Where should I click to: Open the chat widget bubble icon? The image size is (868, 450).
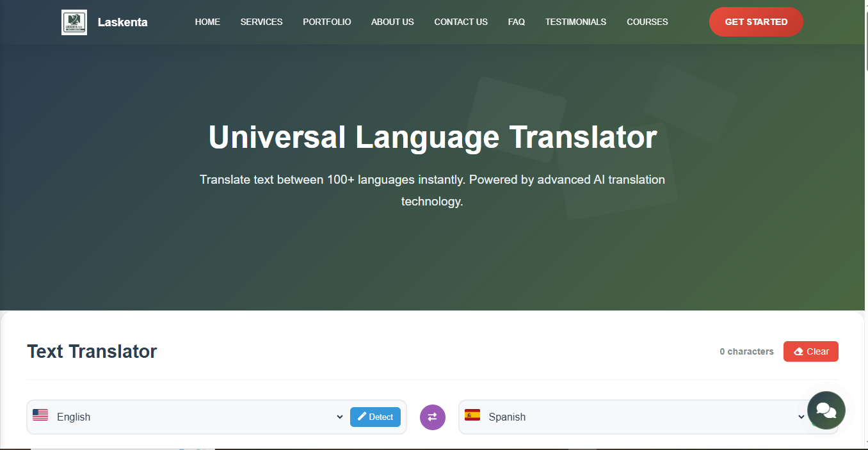(826, 410)
